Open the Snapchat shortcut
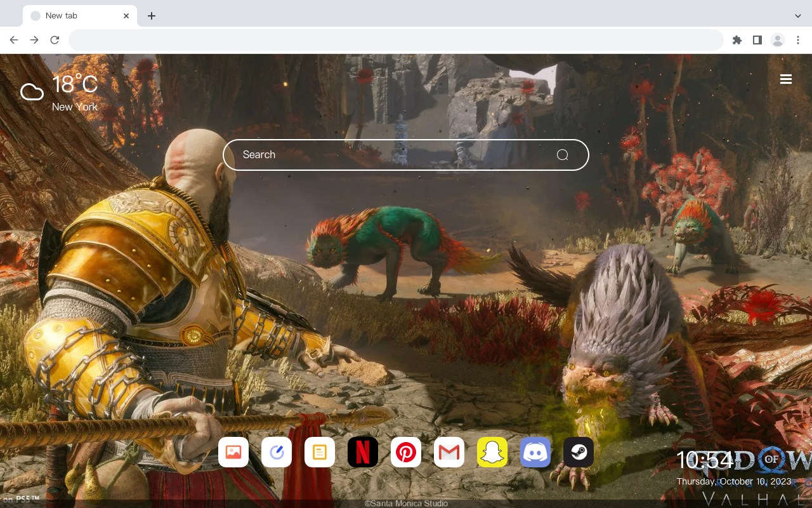This screenshot has width=812, height=508. pyautogui.click(x=492, y=452)
